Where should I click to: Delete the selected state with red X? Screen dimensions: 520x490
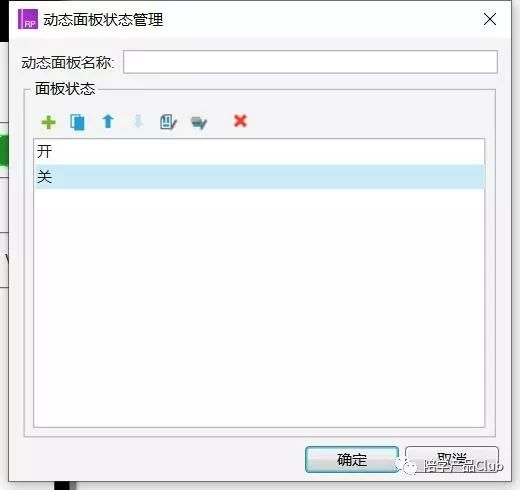(240, 121)
